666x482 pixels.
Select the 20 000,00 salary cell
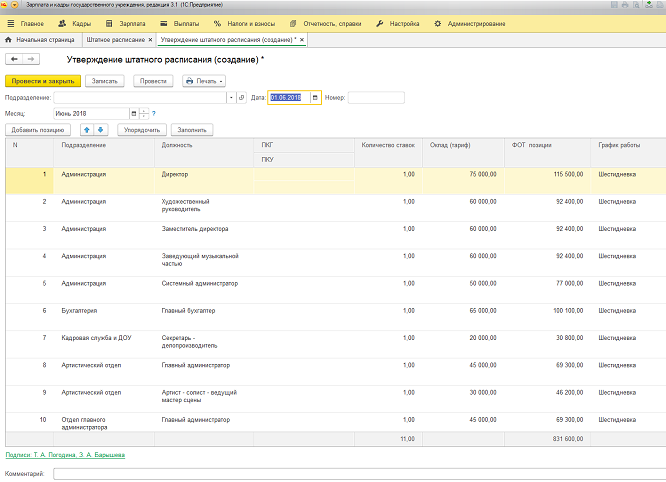point(463,344)
